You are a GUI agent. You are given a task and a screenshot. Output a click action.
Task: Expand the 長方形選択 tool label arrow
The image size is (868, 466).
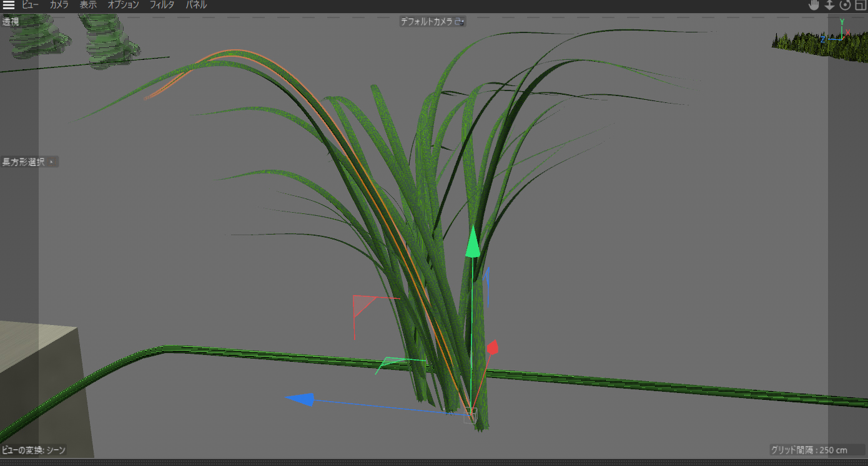click(51, 162)
